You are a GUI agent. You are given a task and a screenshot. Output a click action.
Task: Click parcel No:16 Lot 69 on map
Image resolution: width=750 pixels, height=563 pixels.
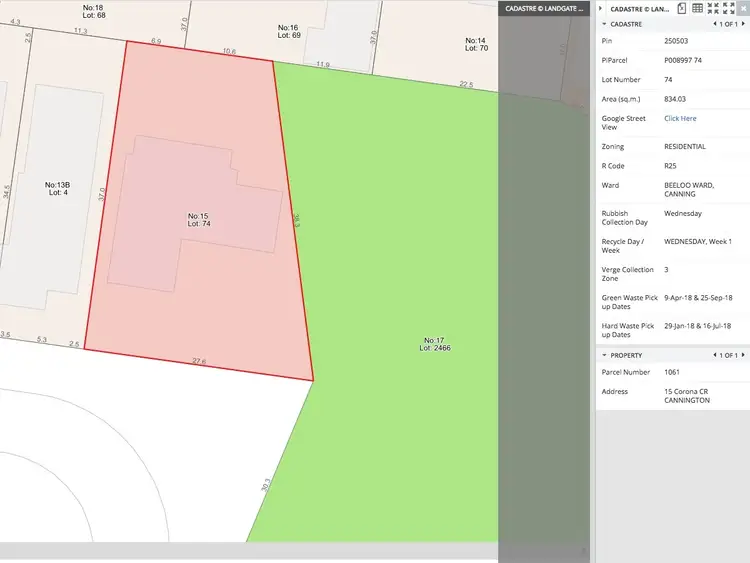tap(288, 32)
